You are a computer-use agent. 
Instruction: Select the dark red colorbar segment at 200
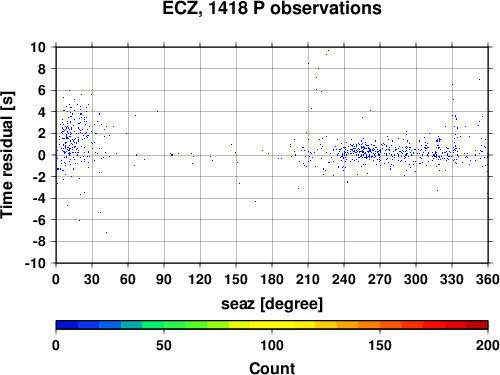coord(477,325)
